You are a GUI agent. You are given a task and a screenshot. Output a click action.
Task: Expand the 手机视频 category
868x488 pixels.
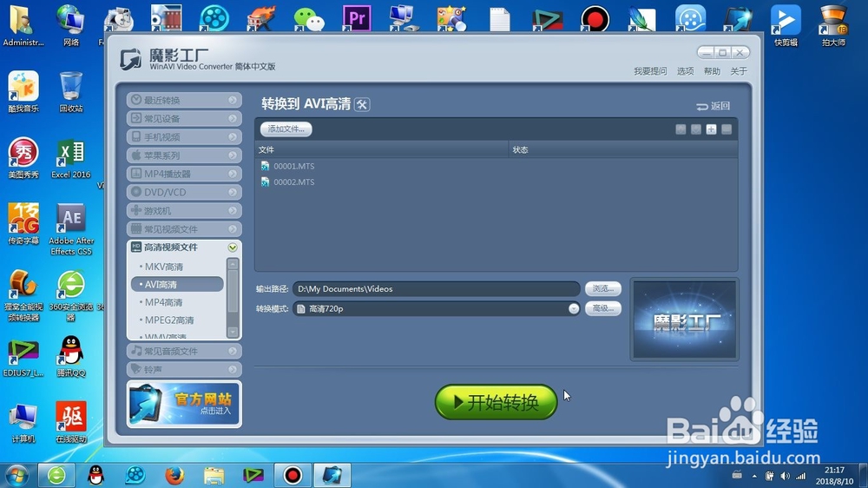click(x=184, y=137)
